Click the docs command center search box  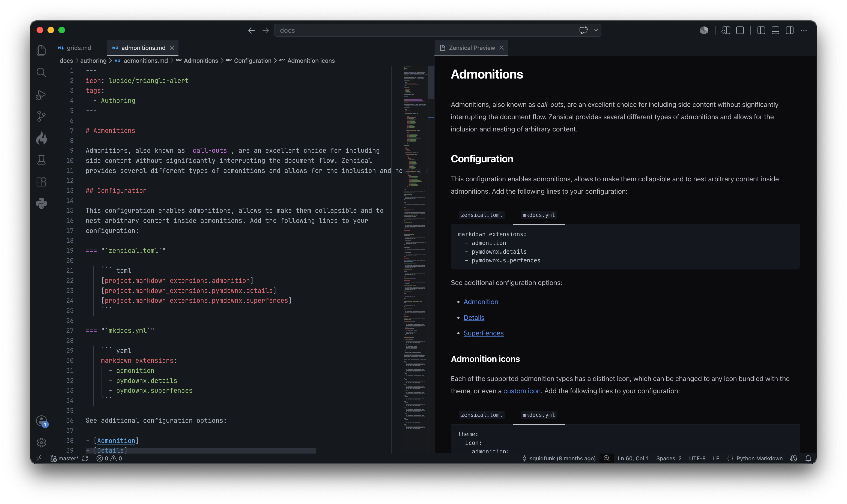pyautogui.click(x=425, y=31)
